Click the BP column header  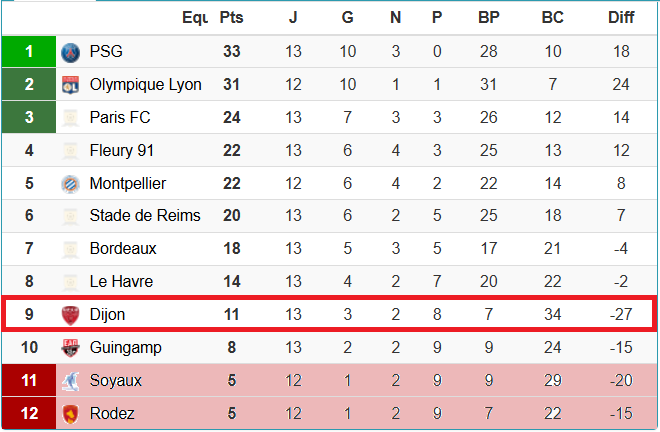coord(489,18)
